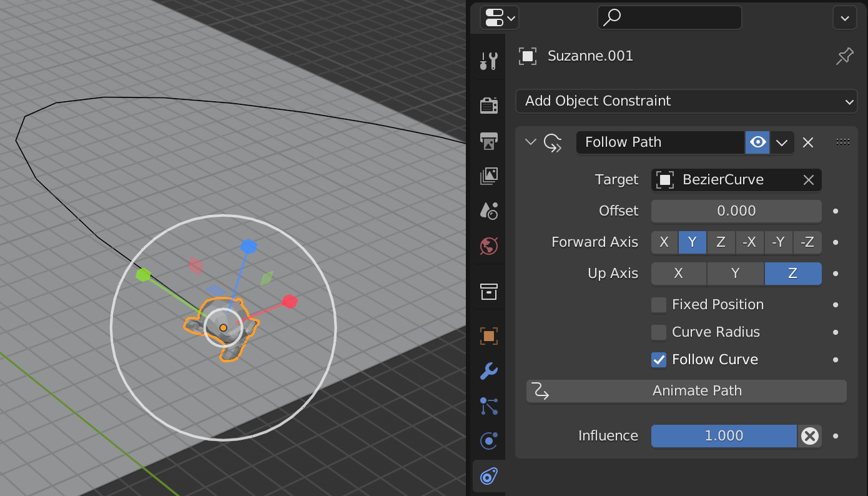The image size is (868, 496).
Task: Set Forward Axis to Y
Action: [693, 242]
